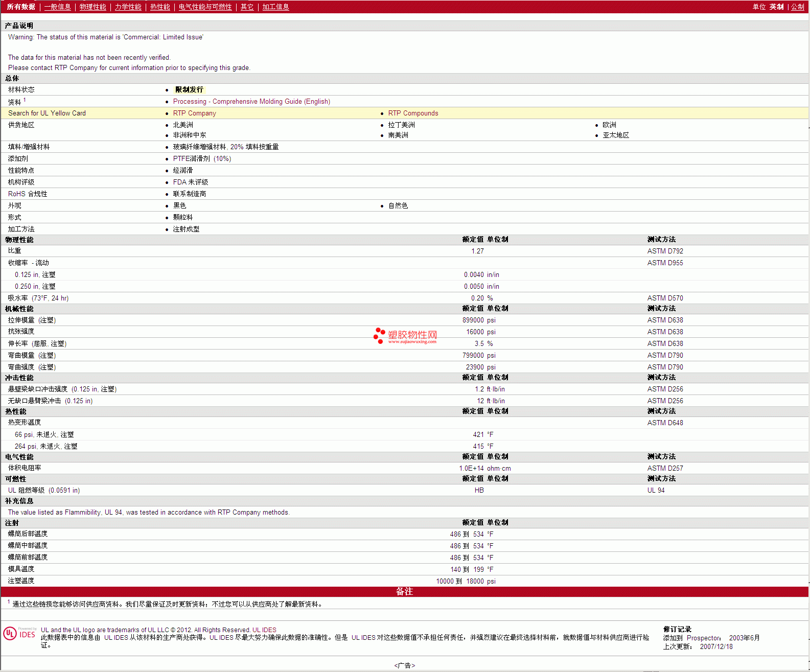The height and width of the screenshot is (672, 810).
Task: Click the ASTM D257 test method
Action: (x=665, y=468)
